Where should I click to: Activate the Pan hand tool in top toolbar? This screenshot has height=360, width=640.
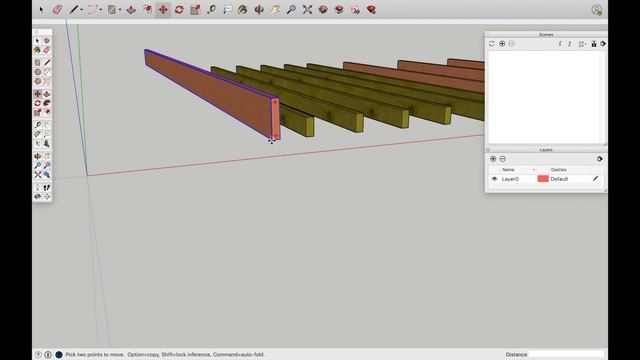click(x=275, y=9)
